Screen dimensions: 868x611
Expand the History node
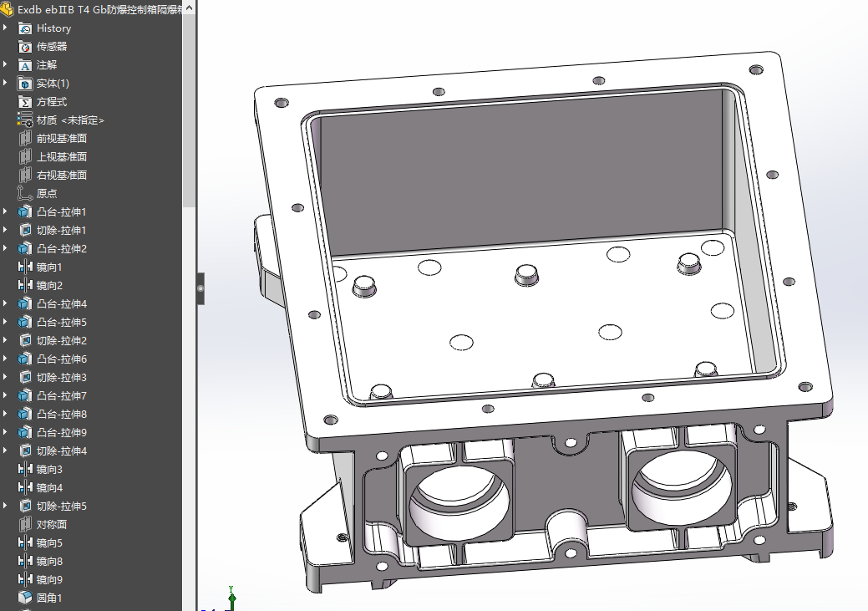[6, 28]
